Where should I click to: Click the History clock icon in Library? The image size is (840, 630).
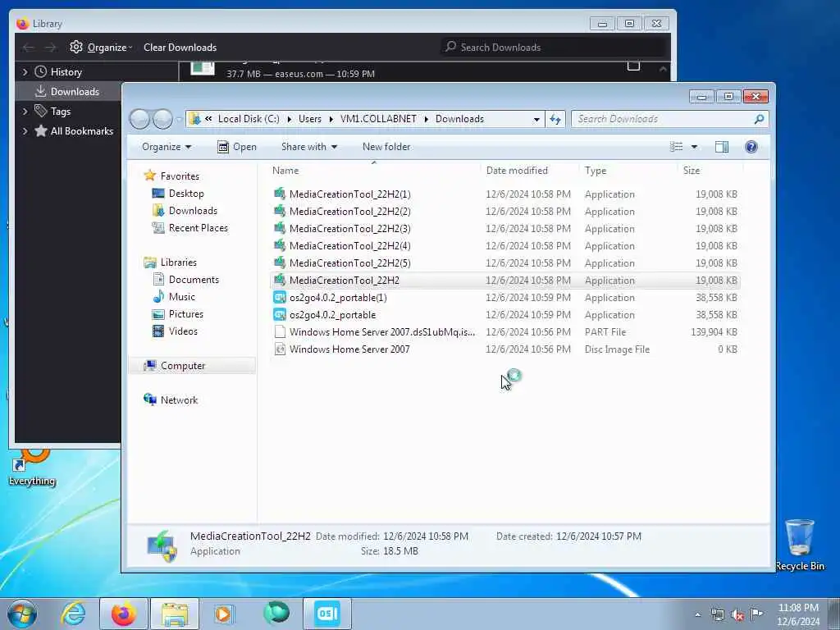tap(41, 72)
